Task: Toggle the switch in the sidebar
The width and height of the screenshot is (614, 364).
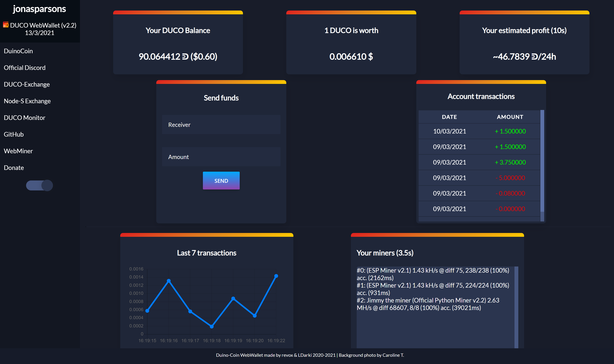Action: tap(39, 185)
